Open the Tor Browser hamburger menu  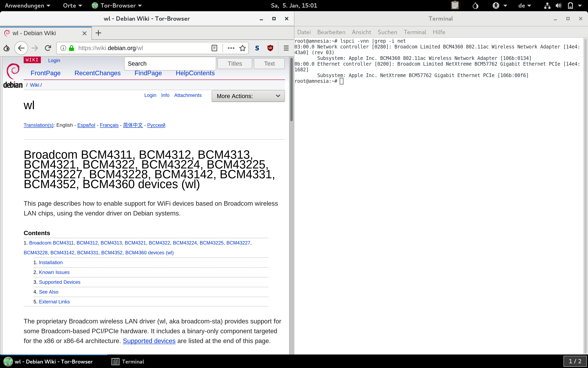[286, 48]
